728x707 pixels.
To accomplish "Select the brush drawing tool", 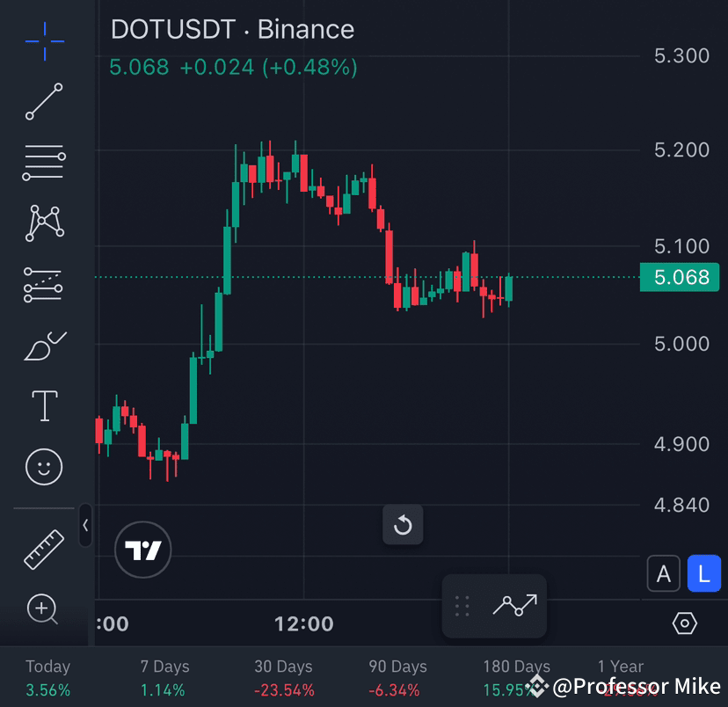I will pos(44,345).
